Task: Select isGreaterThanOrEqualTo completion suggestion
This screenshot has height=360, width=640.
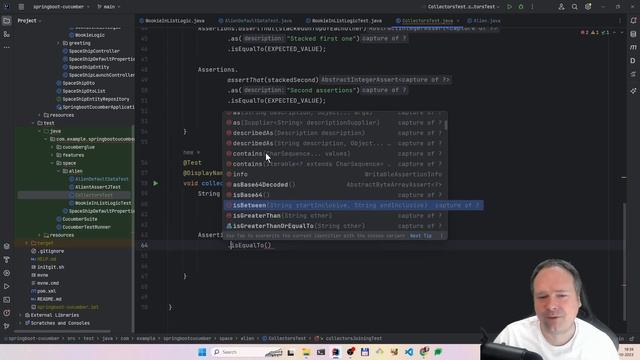Action: (x=335, y=226)
